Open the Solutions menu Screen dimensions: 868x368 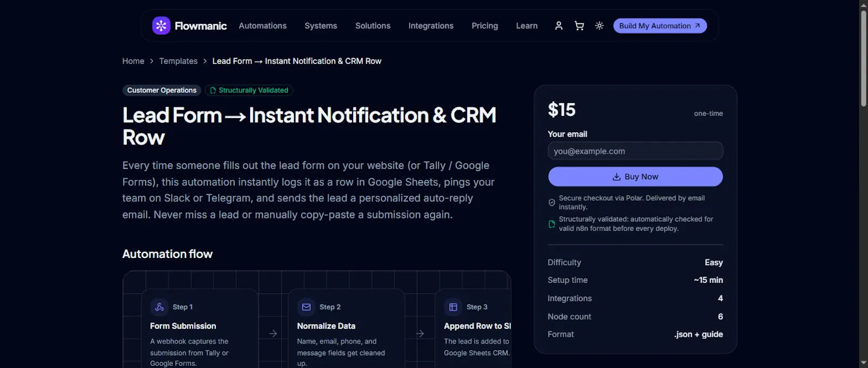[373, 25]
